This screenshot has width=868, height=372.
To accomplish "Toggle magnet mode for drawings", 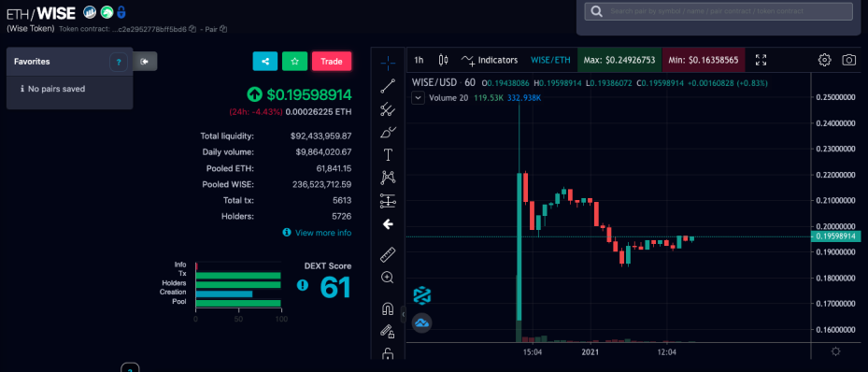I will click(388, 308).
